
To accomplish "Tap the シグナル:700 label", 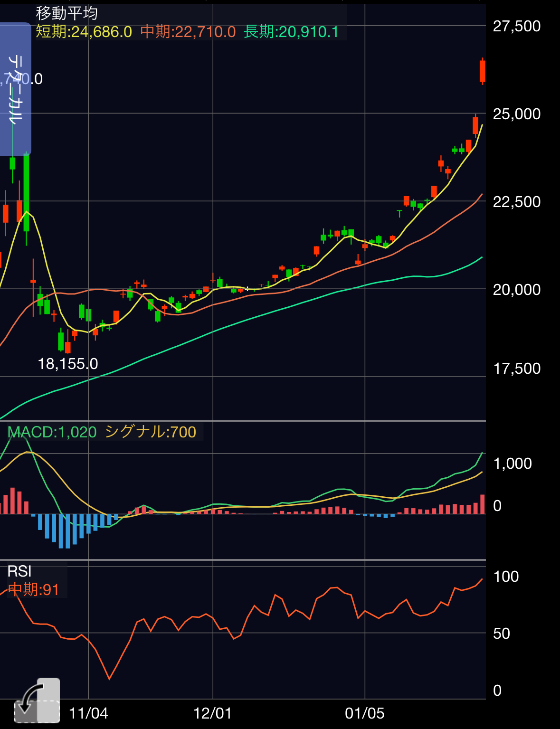I will [151, 432].
